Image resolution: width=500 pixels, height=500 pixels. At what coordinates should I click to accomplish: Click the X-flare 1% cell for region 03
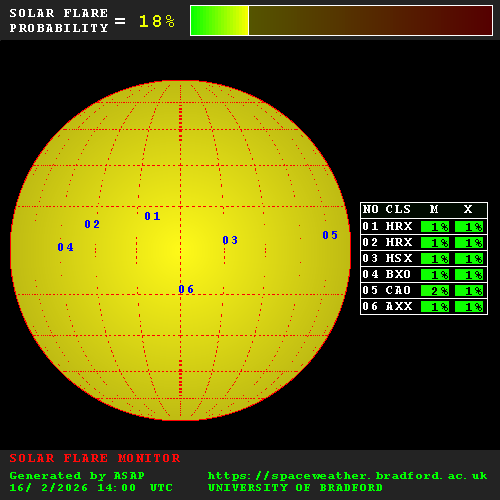click(x=469, y=259)
